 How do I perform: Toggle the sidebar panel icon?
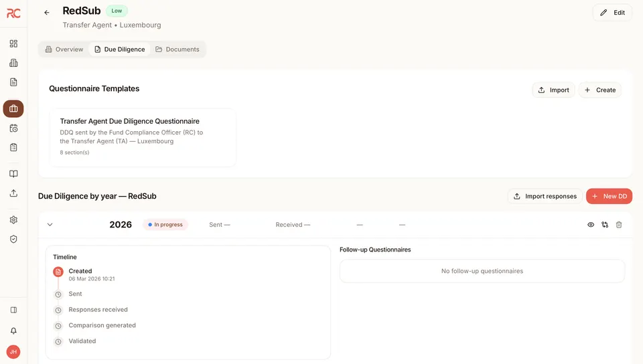coord(13,310)
